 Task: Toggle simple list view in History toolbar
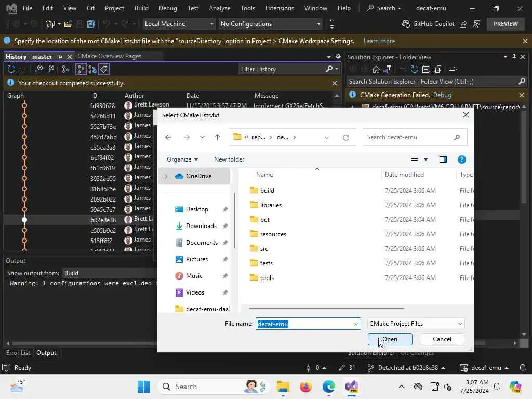coord(23,69)
